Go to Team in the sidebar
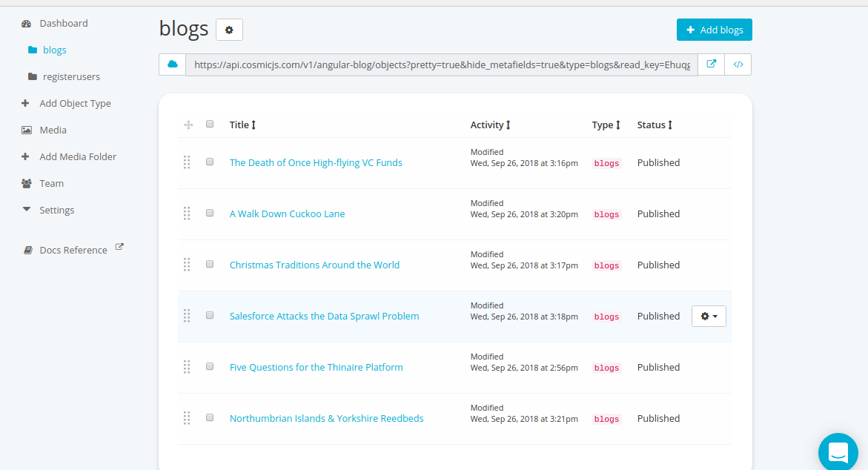The image size is (868, 470). pos(51,183)
